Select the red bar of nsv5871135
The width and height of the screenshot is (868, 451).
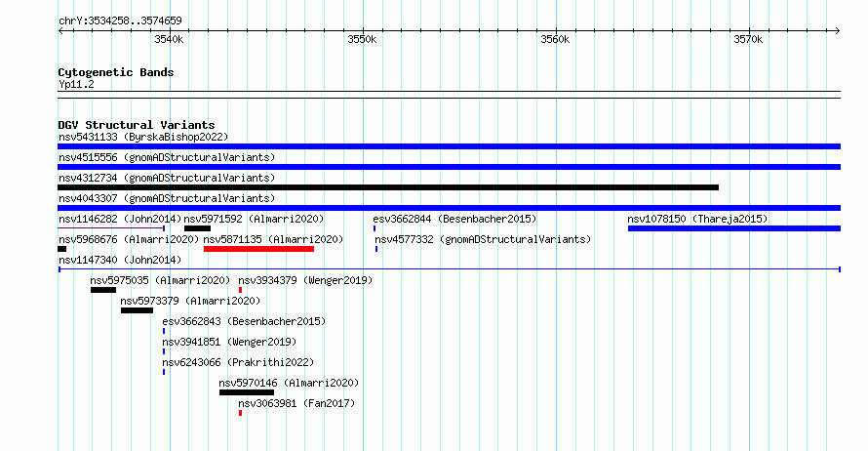[x=258, y=249]
